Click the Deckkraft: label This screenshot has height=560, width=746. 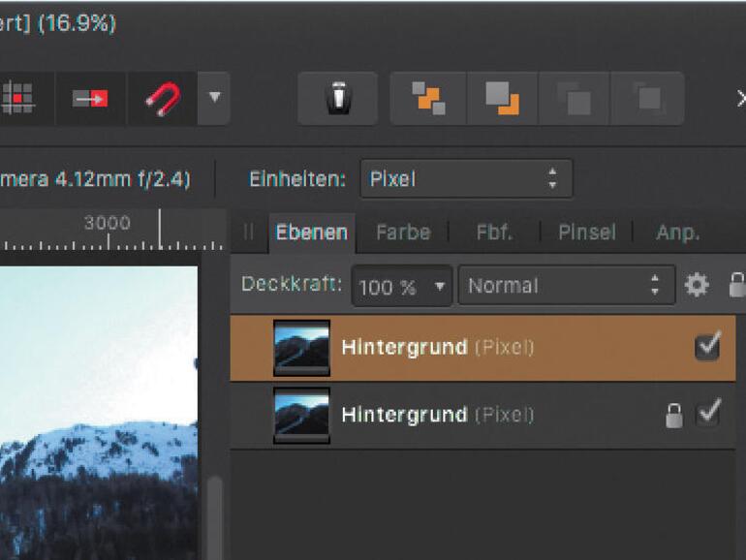pos(292,284)
